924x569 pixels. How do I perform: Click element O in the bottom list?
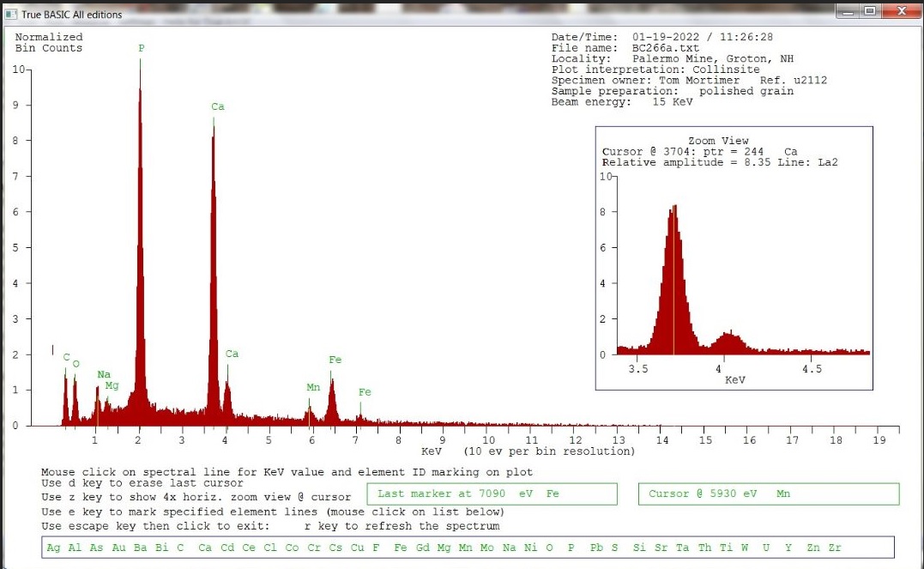point(549,548)
